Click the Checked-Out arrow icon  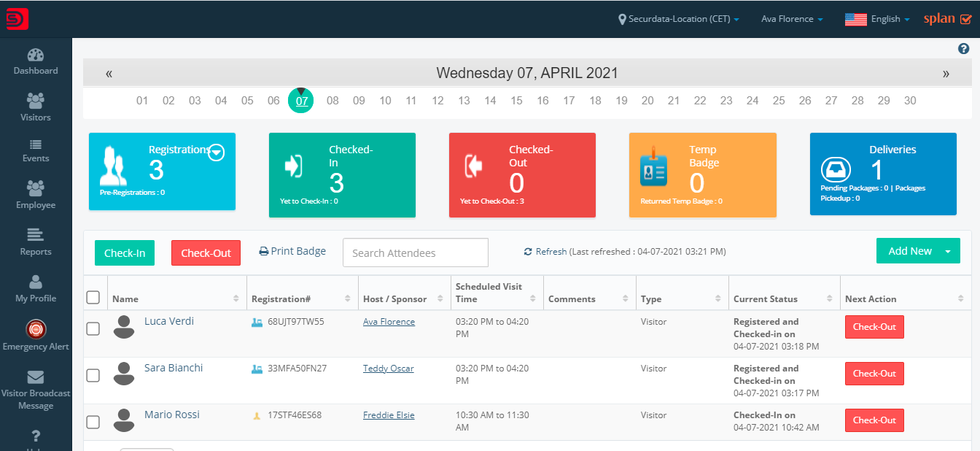pyautogui.click(x=473, y=166)
